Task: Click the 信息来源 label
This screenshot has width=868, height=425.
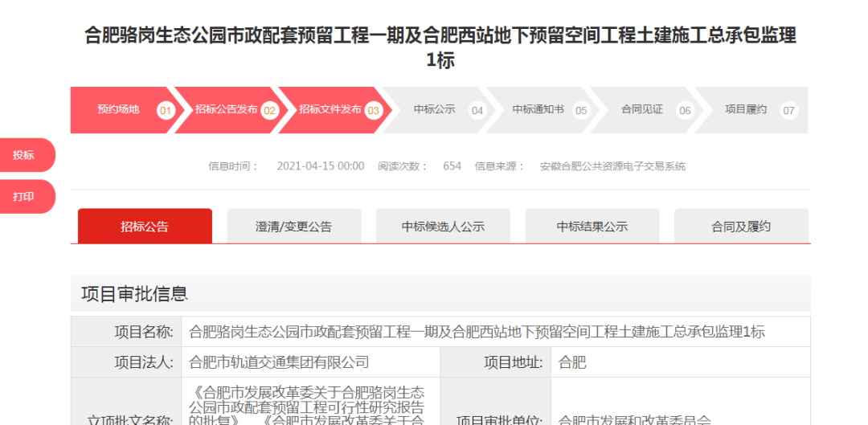Action: coord(500,166)
